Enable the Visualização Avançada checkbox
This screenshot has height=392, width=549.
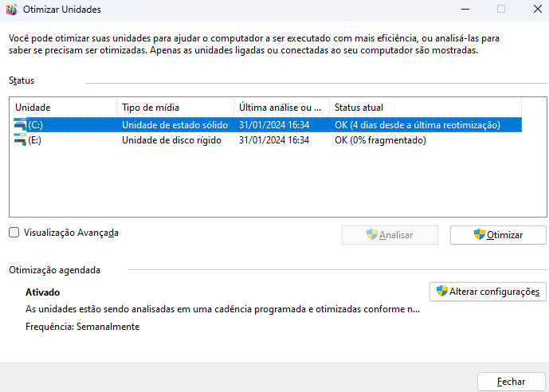pyautogui.click(x=14, y=233)
